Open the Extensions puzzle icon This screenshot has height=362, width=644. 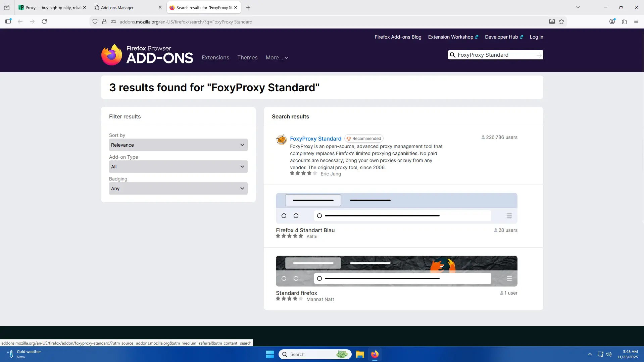624,21
